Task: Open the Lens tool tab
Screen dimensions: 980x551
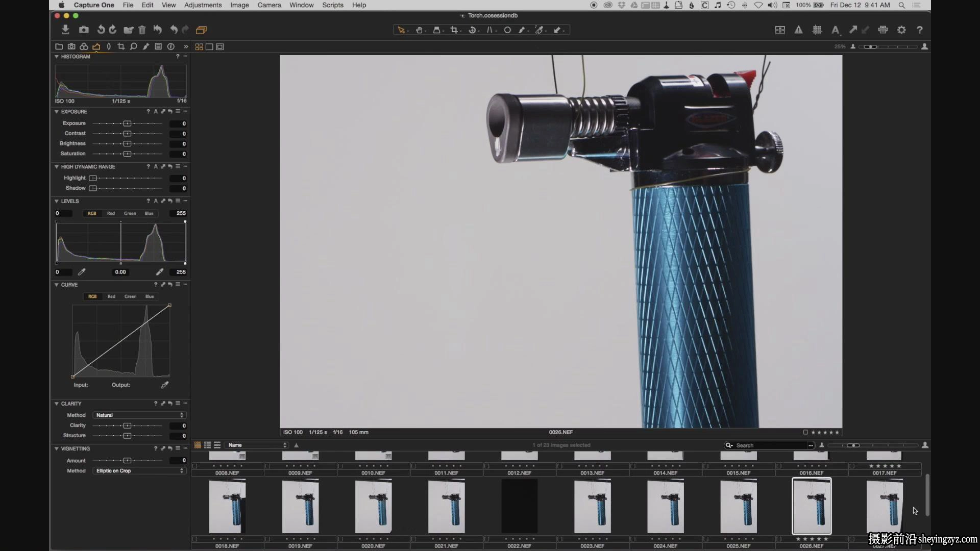Action: click(109, 46)
